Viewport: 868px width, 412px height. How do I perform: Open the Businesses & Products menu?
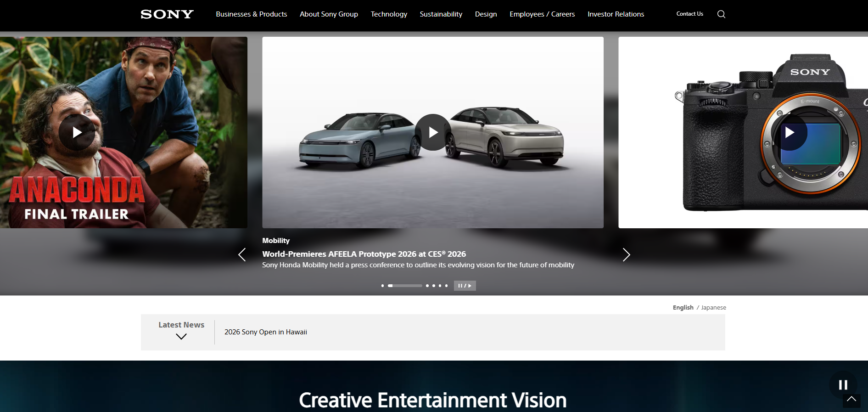[251, 14]
